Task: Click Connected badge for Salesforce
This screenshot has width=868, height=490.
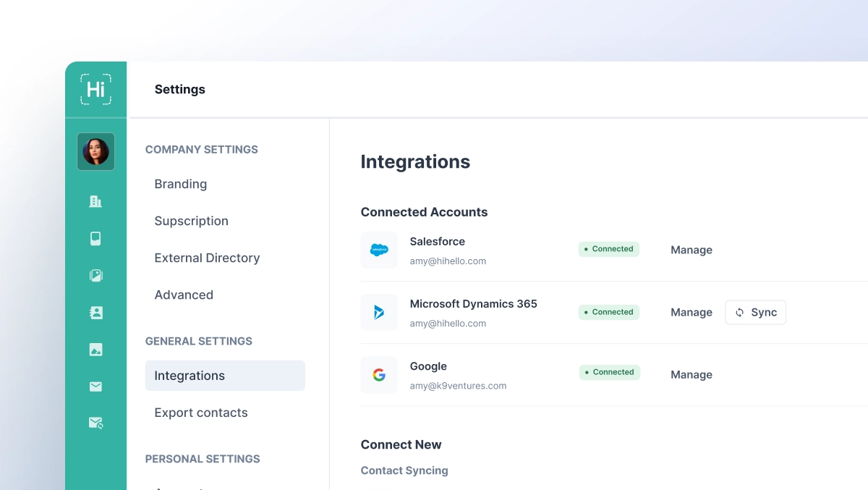Action: click(x=609, y=249)
